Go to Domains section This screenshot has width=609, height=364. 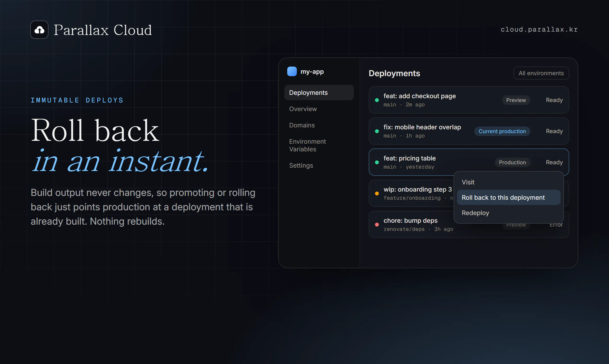319,125
